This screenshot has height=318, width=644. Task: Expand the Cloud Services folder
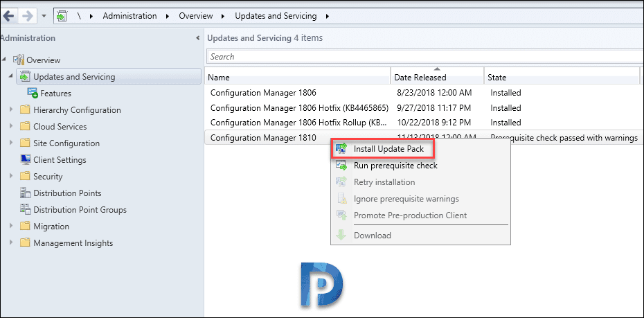[11, 126]
